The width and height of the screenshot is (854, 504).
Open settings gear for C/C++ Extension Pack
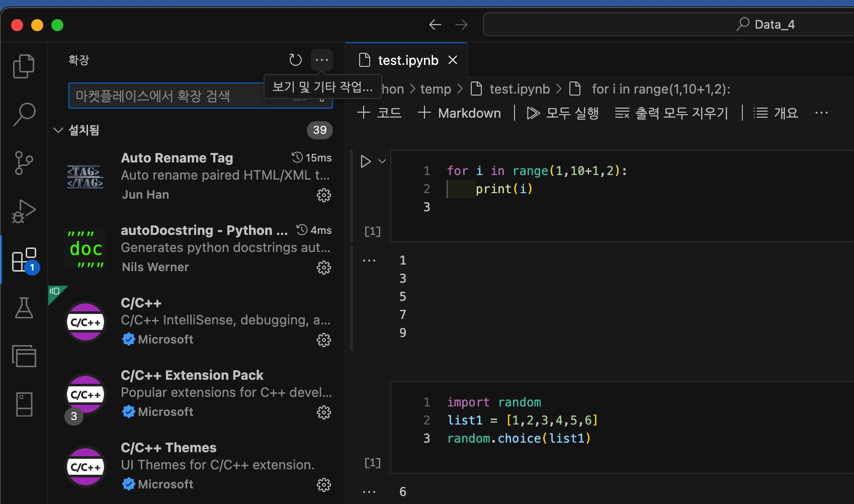[x=324, y=412]
